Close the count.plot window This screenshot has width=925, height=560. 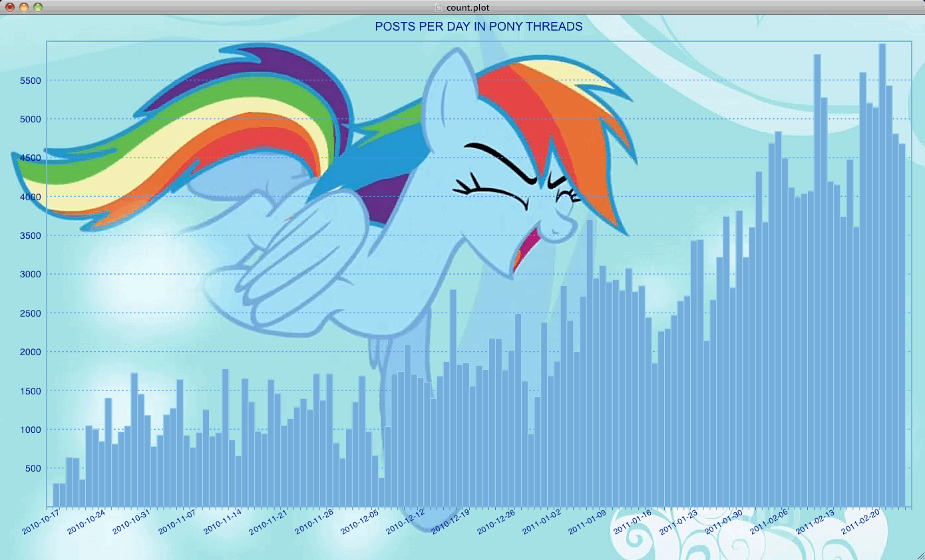click(x=10, y=7)
